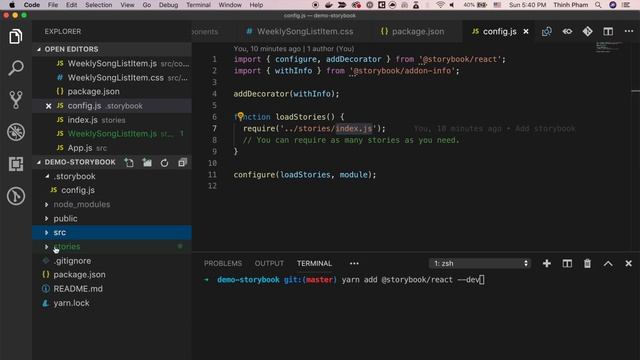This screenshot has width=640, height=360.
Task: Collapse the .storybook folder
Action: pyautogui.click(x=47, y=176)
